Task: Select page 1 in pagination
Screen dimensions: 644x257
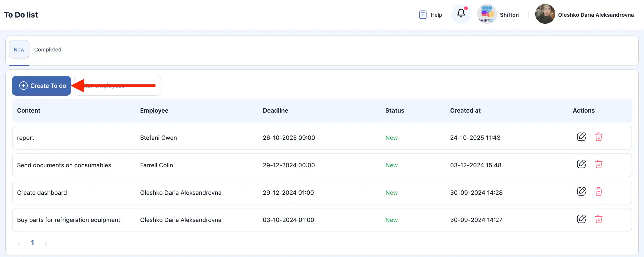Action: click(32, 243)
